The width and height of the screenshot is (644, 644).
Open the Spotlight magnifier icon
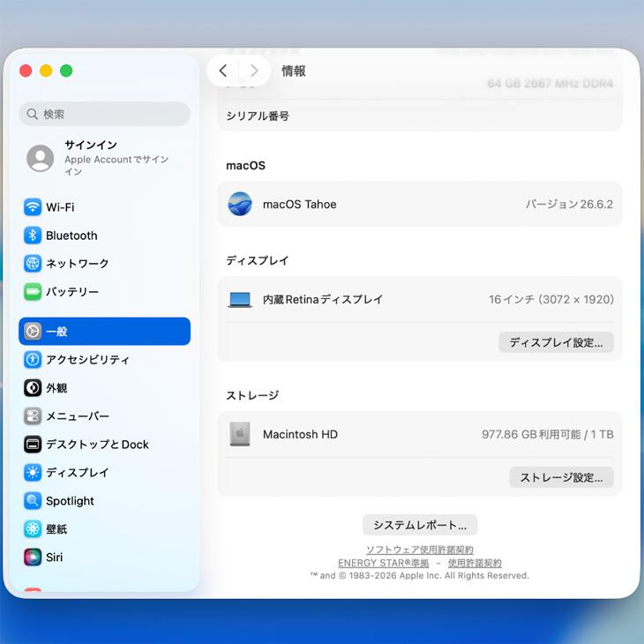click(33, 501)
